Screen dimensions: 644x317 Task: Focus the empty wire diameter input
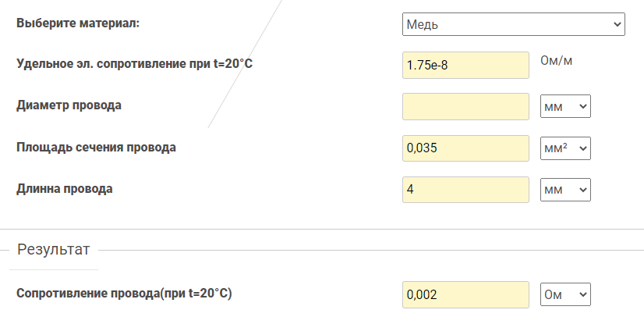tap(466, 106)
